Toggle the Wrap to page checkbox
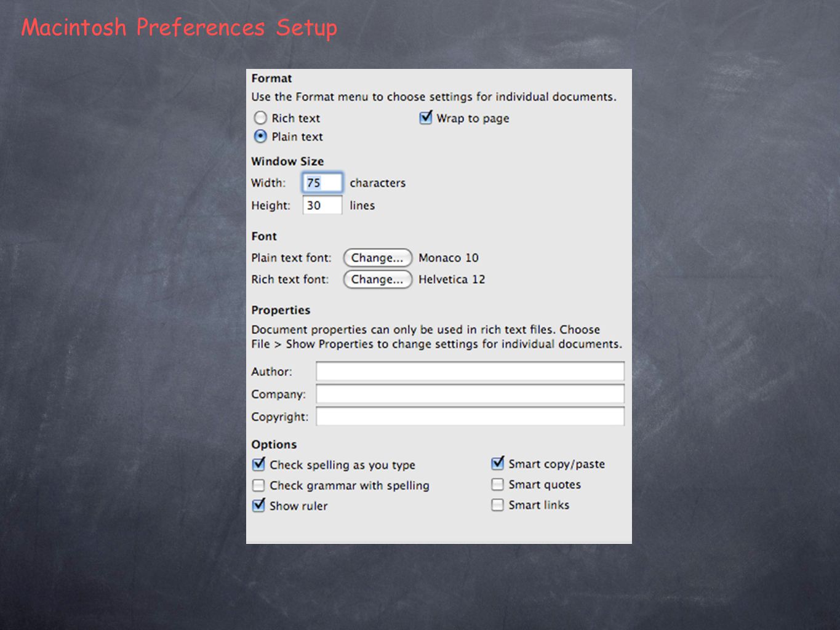This screenshot has height=630, width=840. 426,118
